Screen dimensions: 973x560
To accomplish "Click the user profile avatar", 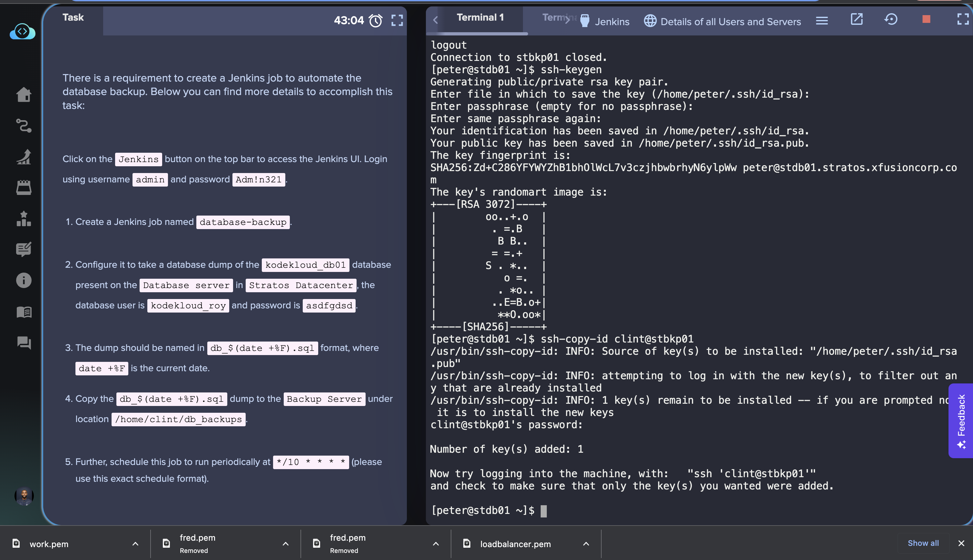I will (x=24, y=496).
